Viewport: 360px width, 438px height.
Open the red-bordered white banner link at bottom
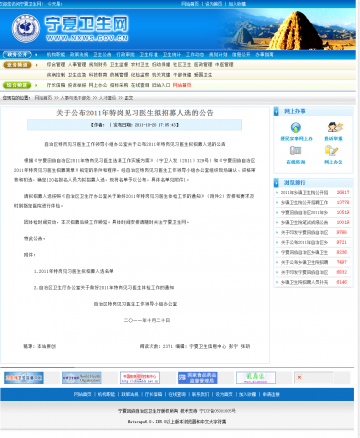tap(140, 378)
